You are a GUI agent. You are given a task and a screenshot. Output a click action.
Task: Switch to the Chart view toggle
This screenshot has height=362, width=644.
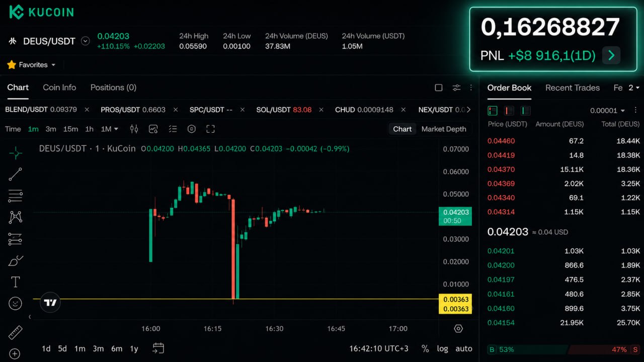coord(403,129)
